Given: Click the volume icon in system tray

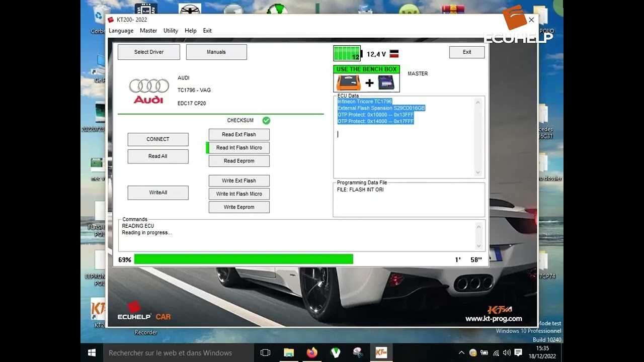Looking at the screenshot, I should coord(507,353).
